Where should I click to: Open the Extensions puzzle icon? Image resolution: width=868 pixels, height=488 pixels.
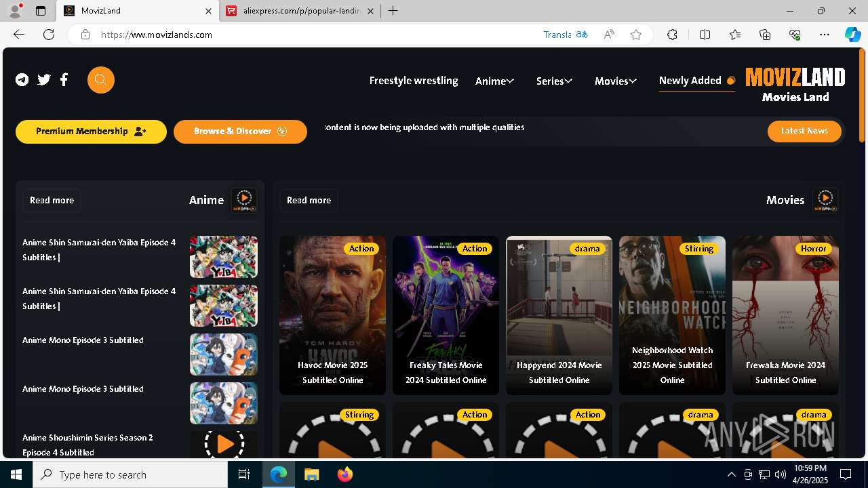pos(672,35)
